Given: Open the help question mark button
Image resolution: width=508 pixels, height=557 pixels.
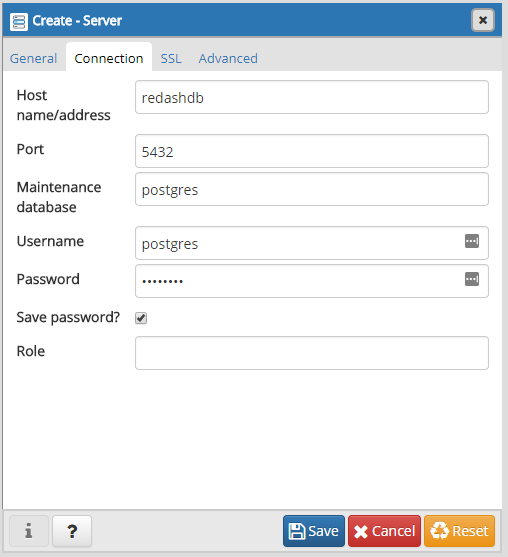Looking at the screenshot, I should 72,531.
